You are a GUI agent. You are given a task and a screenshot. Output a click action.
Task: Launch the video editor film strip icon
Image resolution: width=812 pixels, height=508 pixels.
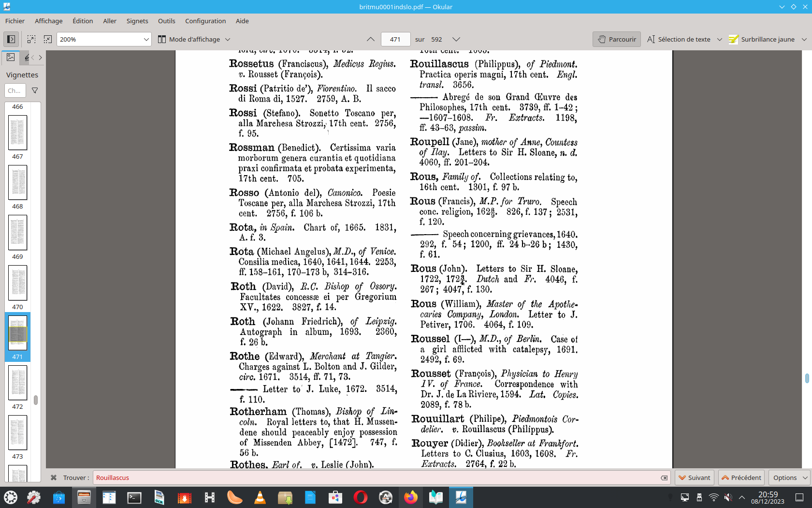click(x=210, y=497)
